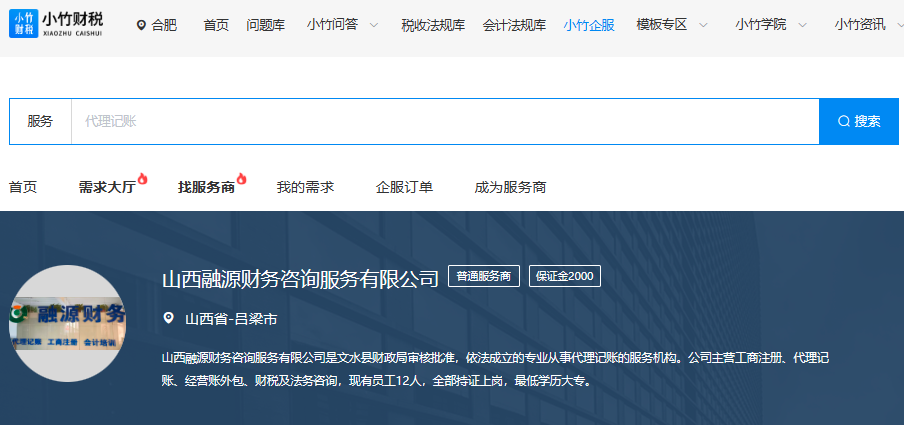
Task: Click the 小竹财税 logo
Action: (x=56, y=24)
